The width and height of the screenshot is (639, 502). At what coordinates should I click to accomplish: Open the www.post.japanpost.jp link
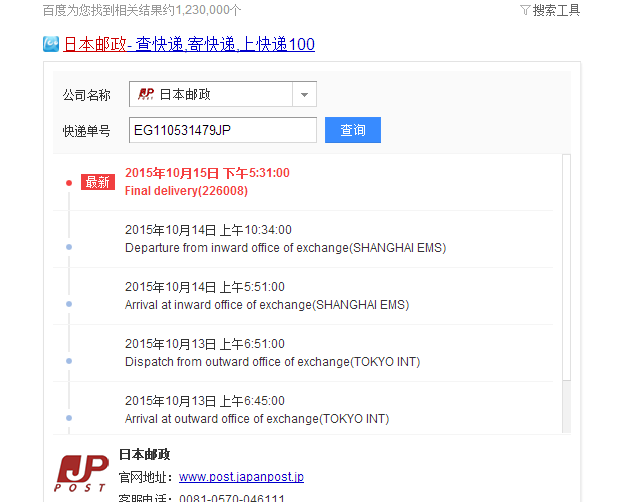(x=241, y=477)
